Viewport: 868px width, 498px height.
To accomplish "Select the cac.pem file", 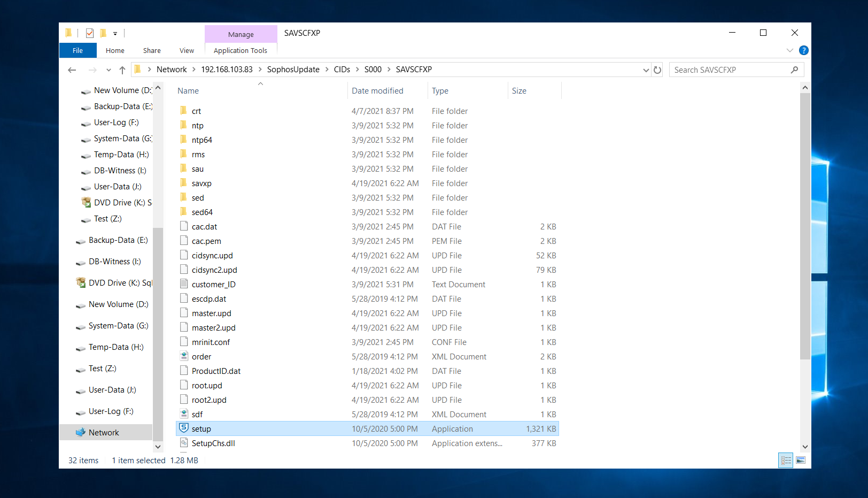I will (x=206, y=241).
